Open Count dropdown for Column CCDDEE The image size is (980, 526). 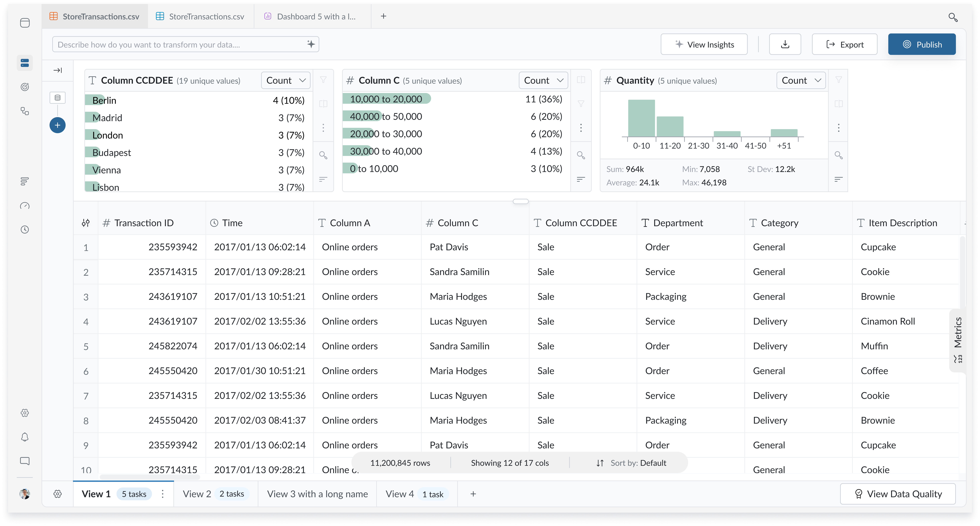(x=286, y=80)
